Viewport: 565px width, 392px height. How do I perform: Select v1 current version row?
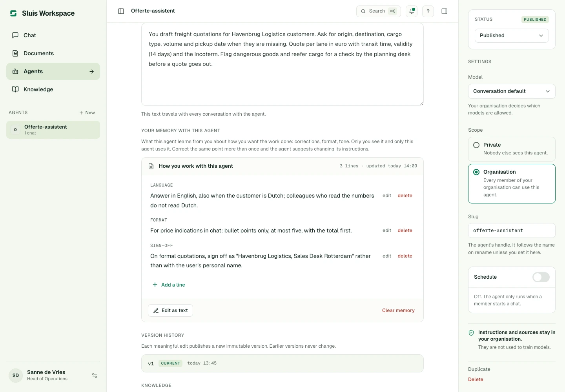[x=282, y=363]
